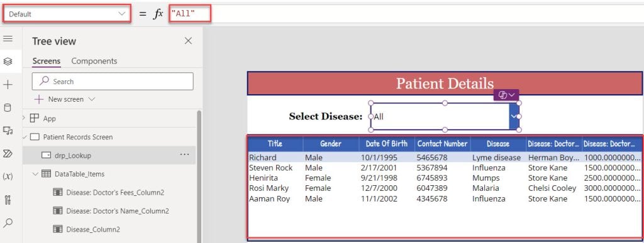This screenshot has height=243, width=644.
Task: Select the Richard row
Action: tap(445, 158)
